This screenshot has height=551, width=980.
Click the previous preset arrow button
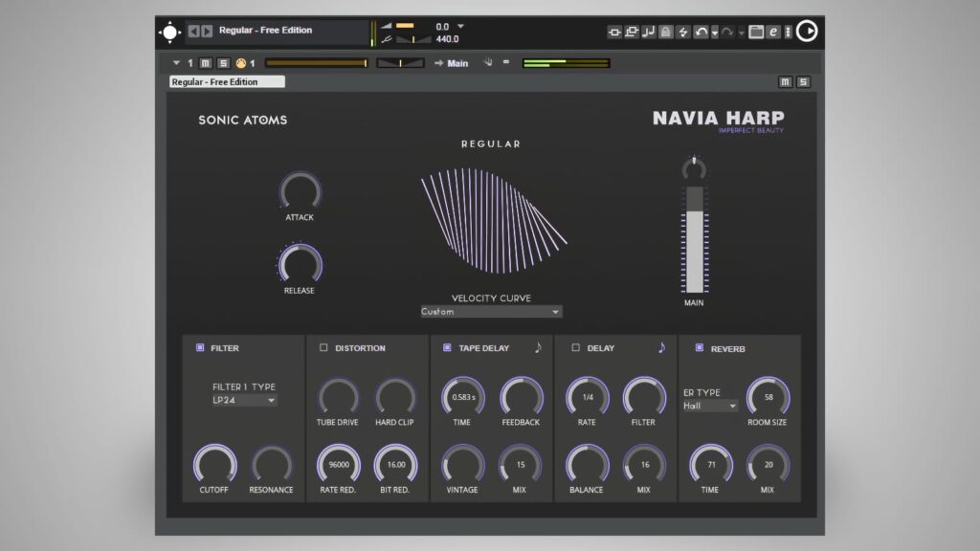pyautogui.click(x=194, y=31)
